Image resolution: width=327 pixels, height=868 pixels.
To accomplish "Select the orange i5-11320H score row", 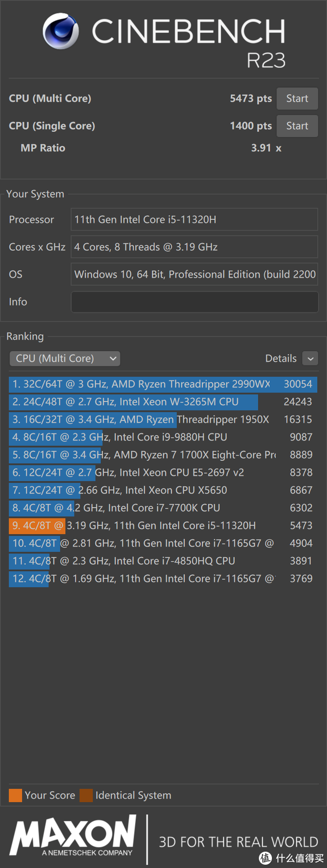I will [163, 526].
